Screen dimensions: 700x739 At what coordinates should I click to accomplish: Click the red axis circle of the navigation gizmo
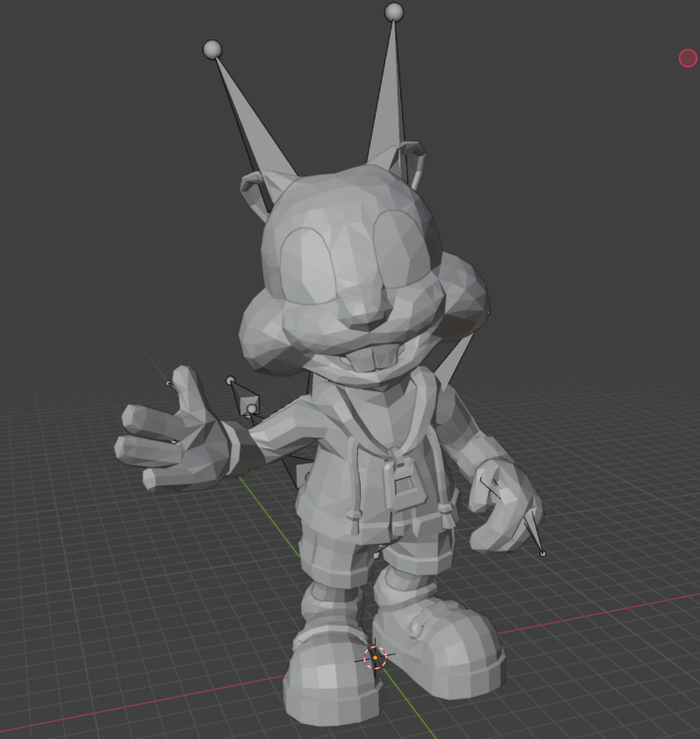tap(688, 58)
